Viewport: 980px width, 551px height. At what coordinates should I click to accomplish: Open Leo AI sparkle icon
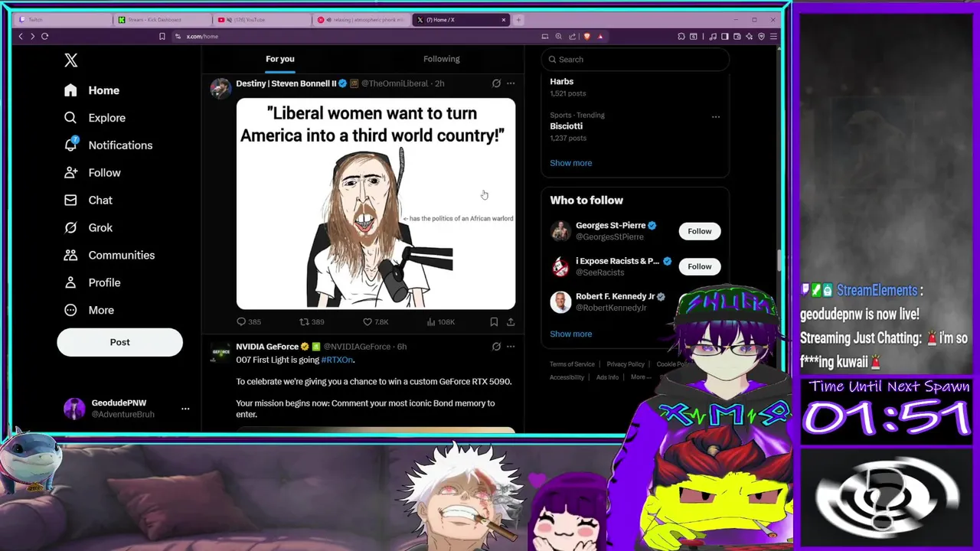click(749, 36)
